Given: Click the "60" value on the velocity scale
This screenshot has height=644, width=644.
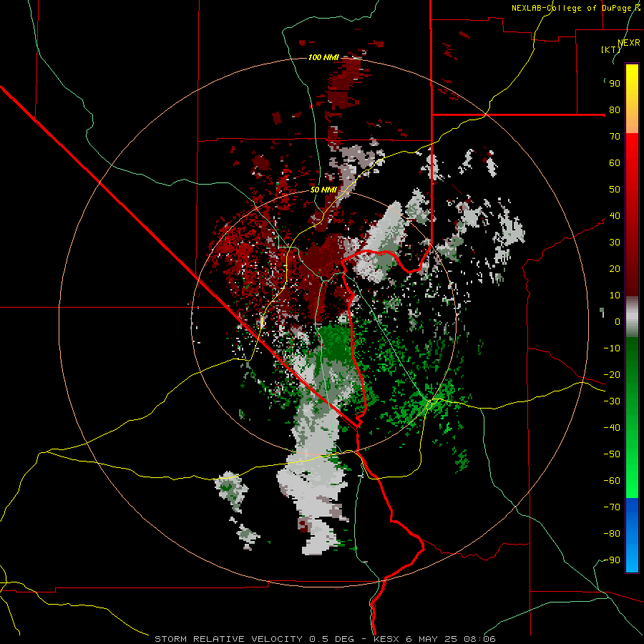Looking at the screenshot, I should coord(615,163).
